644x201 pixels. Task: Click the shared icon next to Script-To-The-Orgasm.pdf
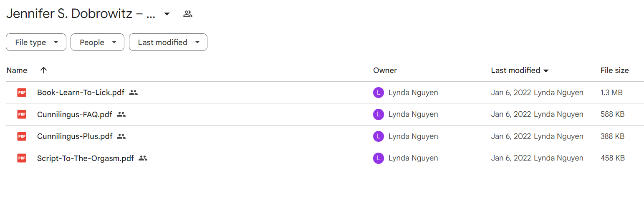(x=143, y=158)
